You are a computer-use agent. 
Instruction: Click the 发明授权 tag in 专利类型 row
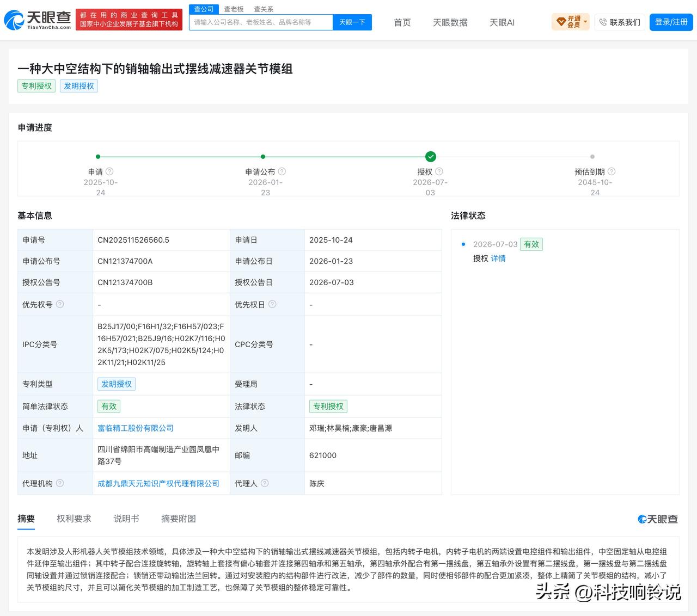pos(117,384)
